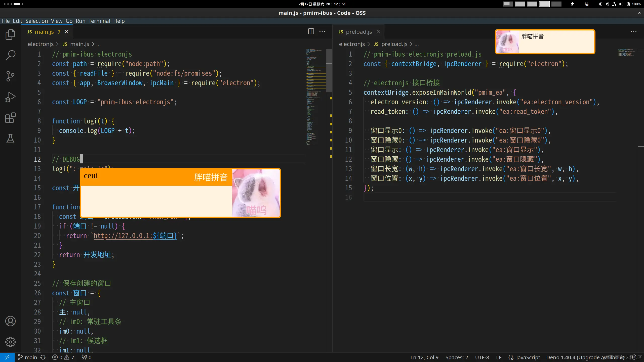The image size is (644, 362).
Task: Open the Source Control view
Action: tap(10, 76)
